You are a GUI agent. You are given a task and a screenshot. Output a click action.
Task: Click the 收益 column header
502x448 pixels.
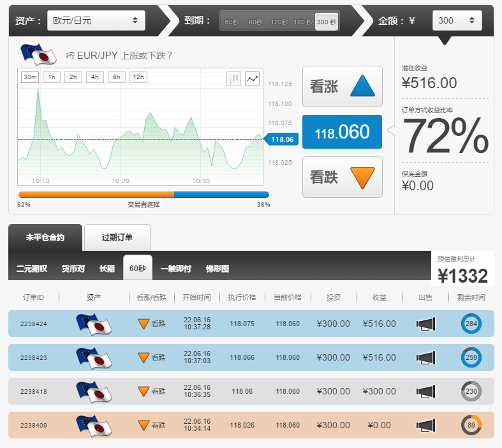click(380, 297)
